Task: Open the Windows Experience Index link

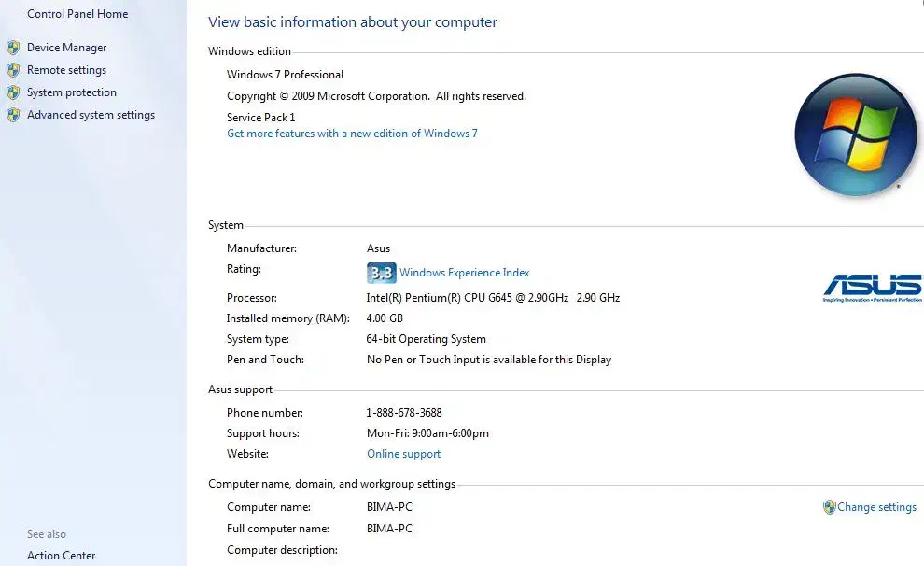Action: pyautogui.click(x=464, y=273)
